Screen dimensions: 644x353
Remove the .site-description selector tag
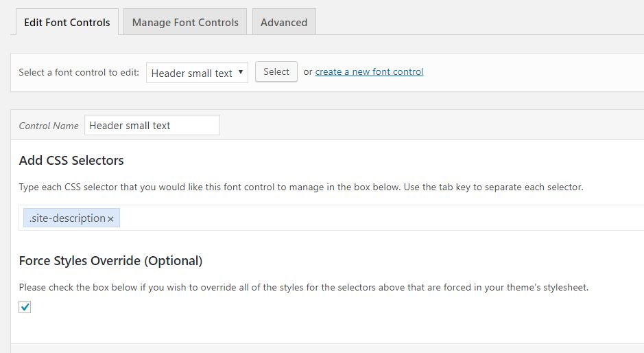coord(110,219)
